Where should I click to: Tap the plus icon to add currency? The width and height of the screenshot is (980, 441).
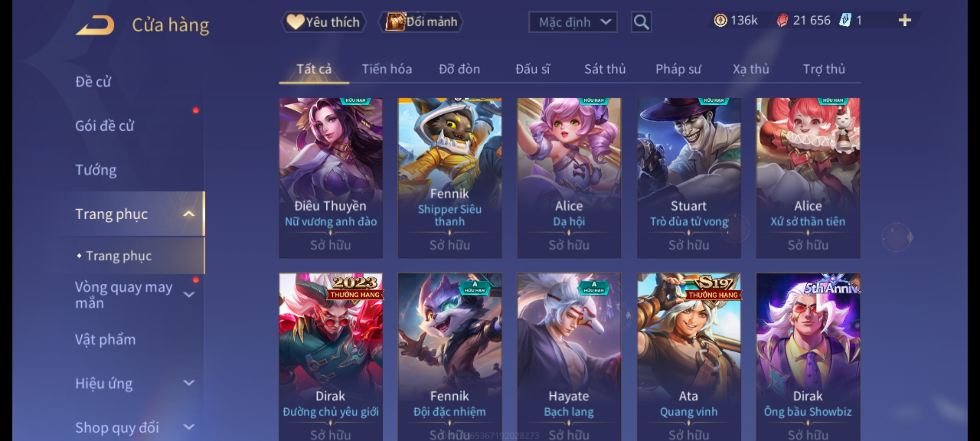[905, 20]
